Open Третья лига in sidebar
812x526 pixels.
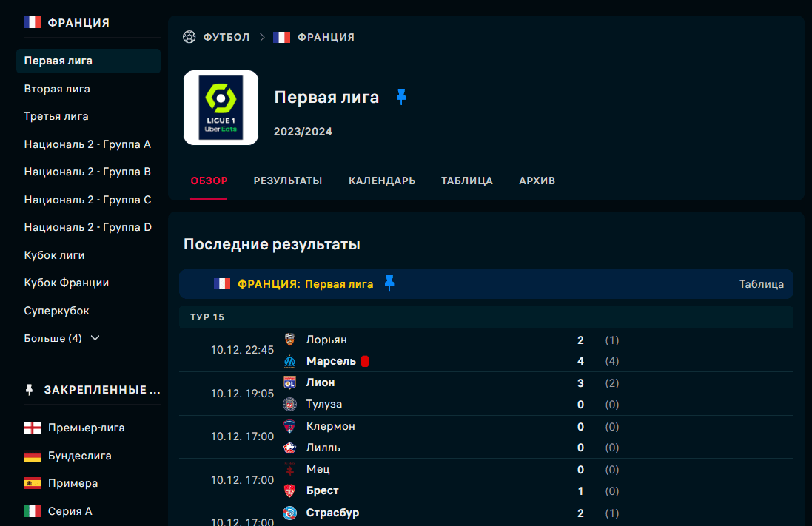pos(56,116)
